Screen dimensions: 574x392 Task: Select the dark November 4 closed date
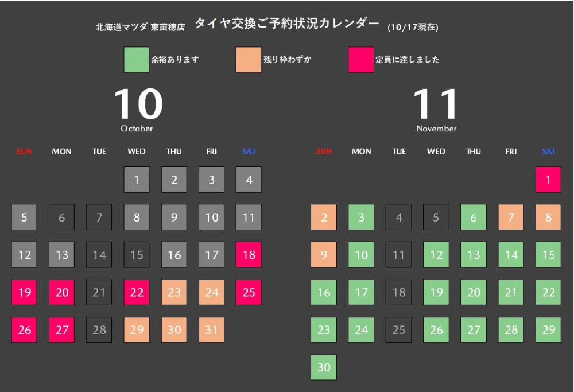pyautogui.click(x=399, y=218)
